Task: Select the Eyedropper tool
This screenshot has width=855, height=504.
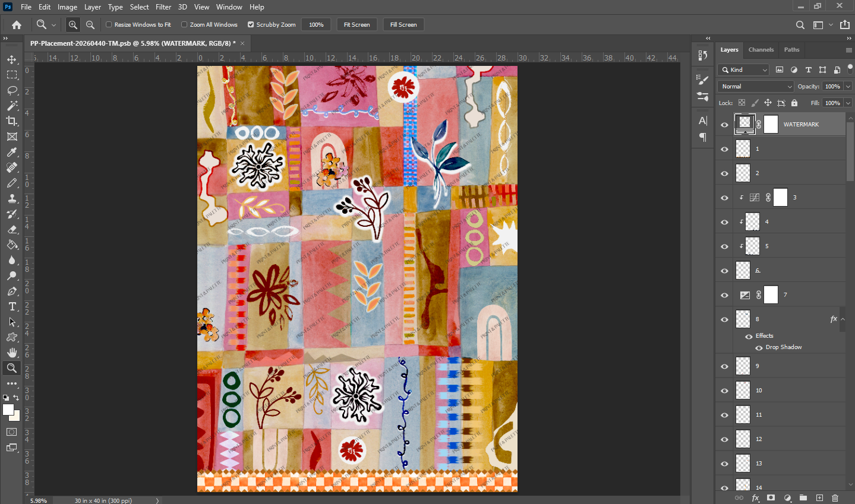Action: pos(12,152)
